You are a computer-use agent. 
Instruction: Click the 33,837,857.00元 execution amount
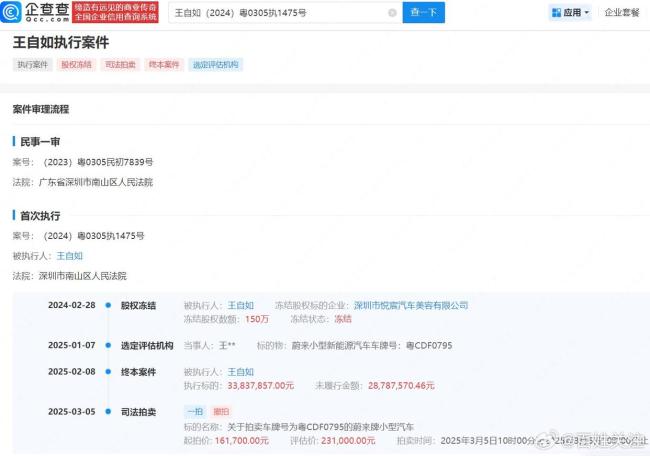pyautogui.click(x=260, y=386)
